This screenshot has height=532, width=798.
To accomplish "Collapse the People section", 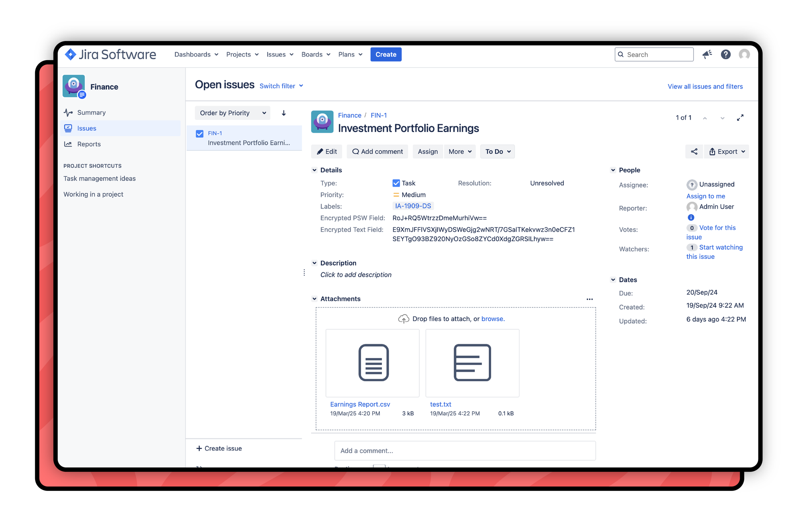I will point(613,170).
